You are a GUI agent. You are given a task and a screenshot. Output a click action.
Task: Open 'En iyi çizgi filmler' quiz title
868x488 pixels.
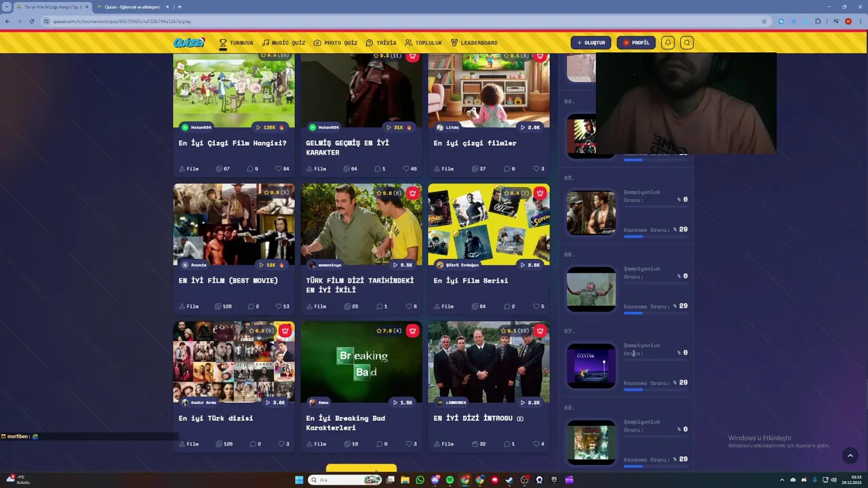tap(475, 143)
